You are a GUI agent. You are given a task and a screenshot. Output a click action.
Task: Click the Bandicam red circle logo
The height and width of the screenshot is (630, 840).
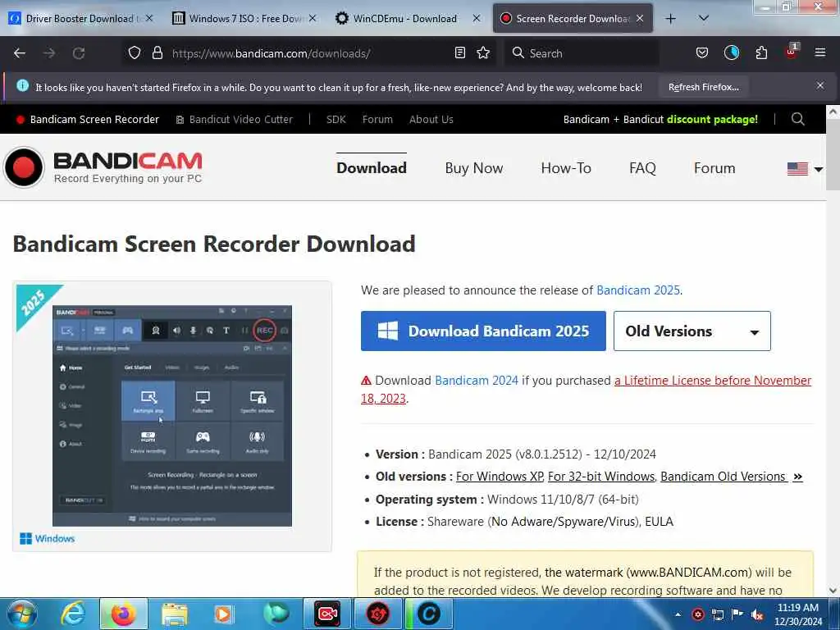(24, 167)
